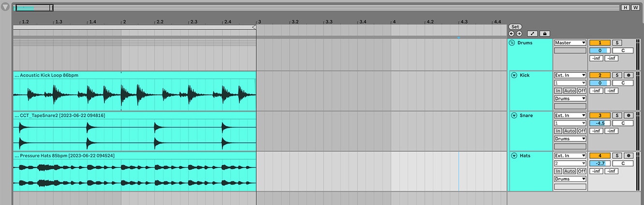Fold the Kick track with its arrow

[514, 75]
